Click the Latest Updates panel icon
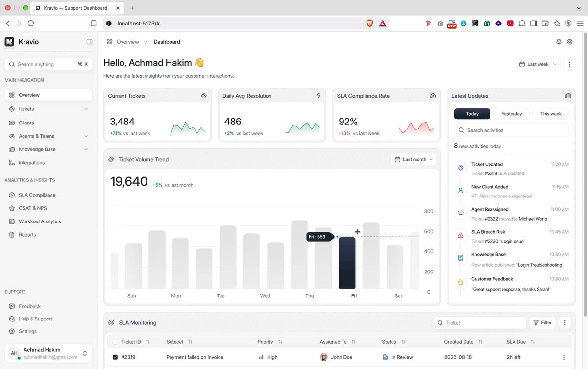 click(x=568, y=96)
